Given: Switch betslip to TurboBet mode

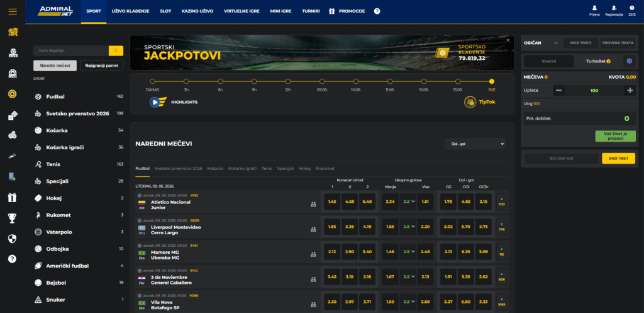Looking at the screenshot, I should 598,61.
